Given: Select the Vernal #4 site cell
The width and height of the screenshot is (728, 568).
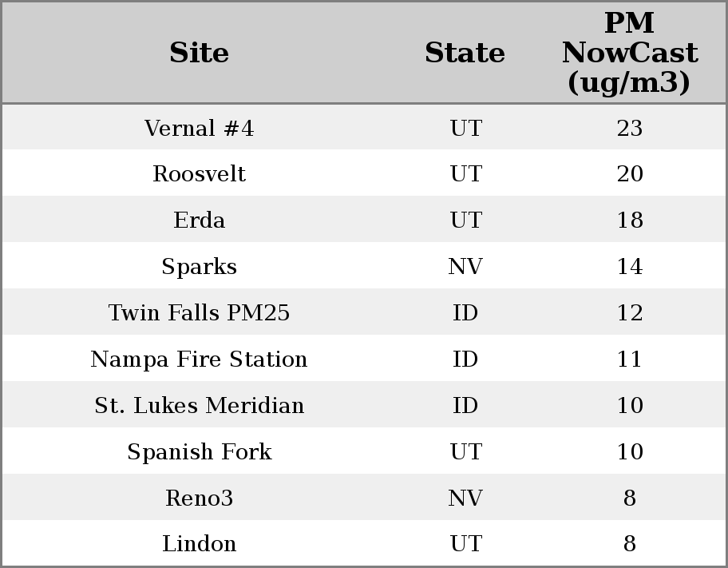Looking at the screenshot, I should tap(199, 129).
